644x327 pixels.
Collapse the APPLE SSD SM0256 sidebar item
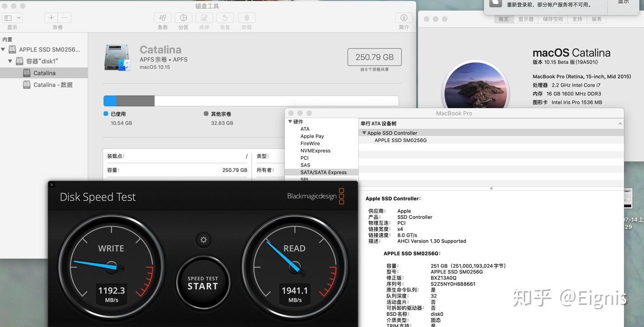3,49
